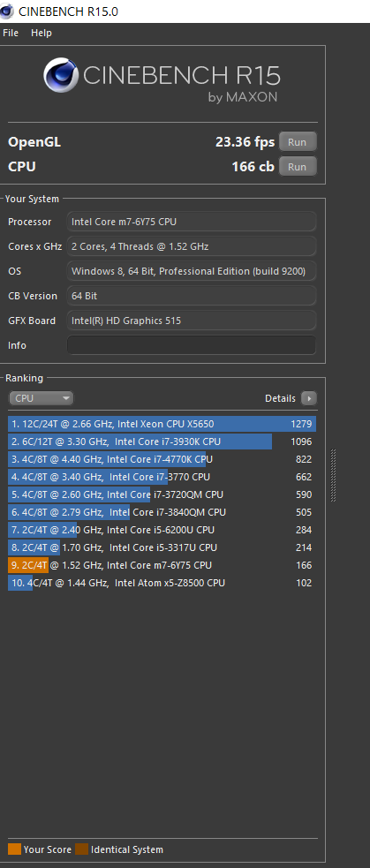The height and width of the screenshot is (868, 370).
Task: Click the Cinebench title bar icon
Action: point(7,11)
